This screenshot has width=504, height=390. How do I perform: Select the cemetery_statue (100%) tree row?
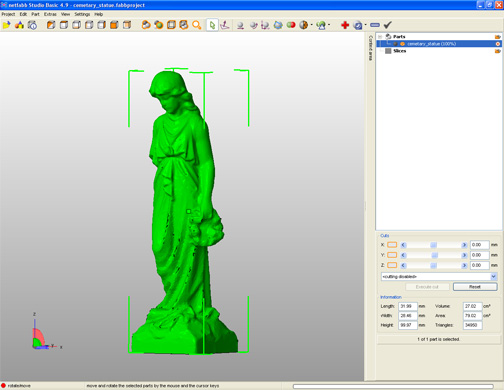pos(439,44)
